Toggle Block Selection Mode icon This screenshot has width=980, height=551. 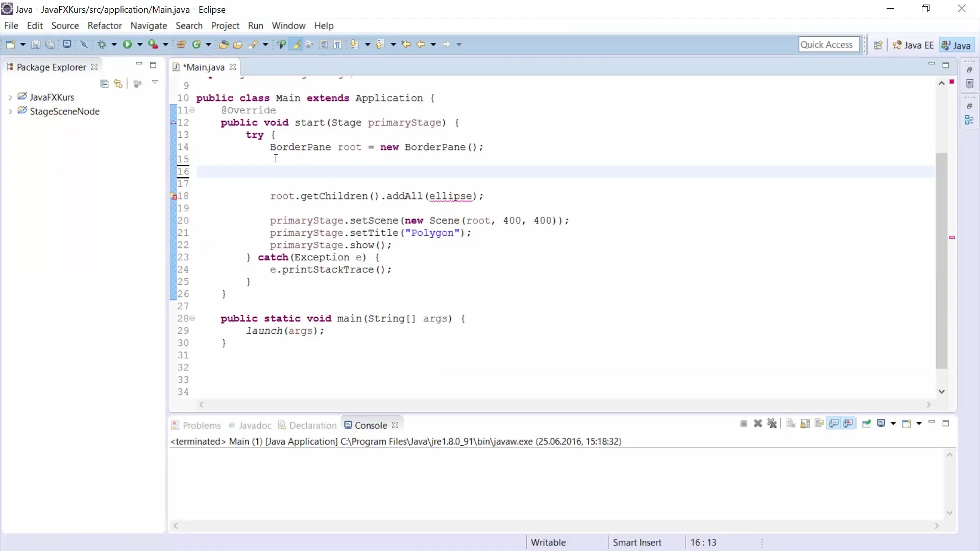324,44
